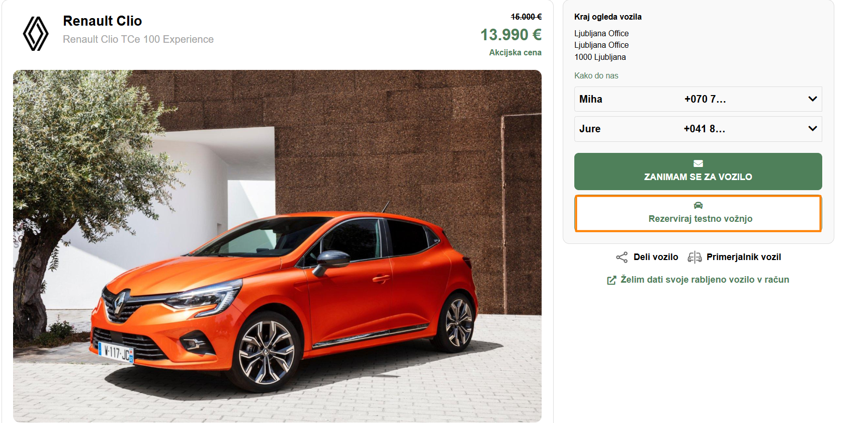Screen dimensions: 868x423
Task: Click the share icon next to Deli vozilo
Action: (622, 258)
